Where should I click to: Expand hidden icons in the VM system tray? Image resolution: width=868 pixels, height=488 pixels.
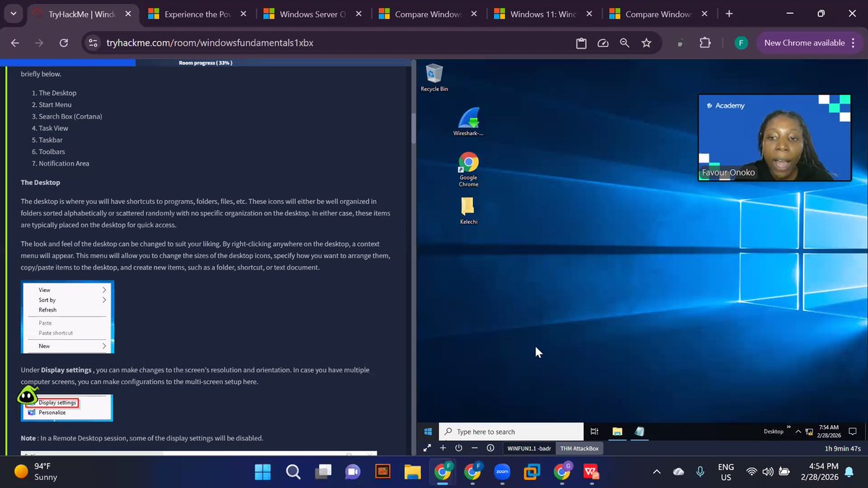point(798,431)
